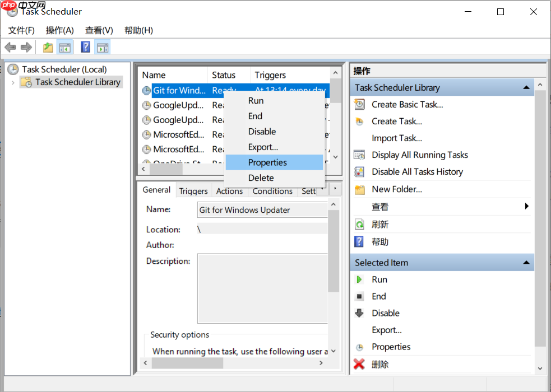Select the second MicrosoftEd... task row
This screenshot has width=551, height=392.
point(182,150)
